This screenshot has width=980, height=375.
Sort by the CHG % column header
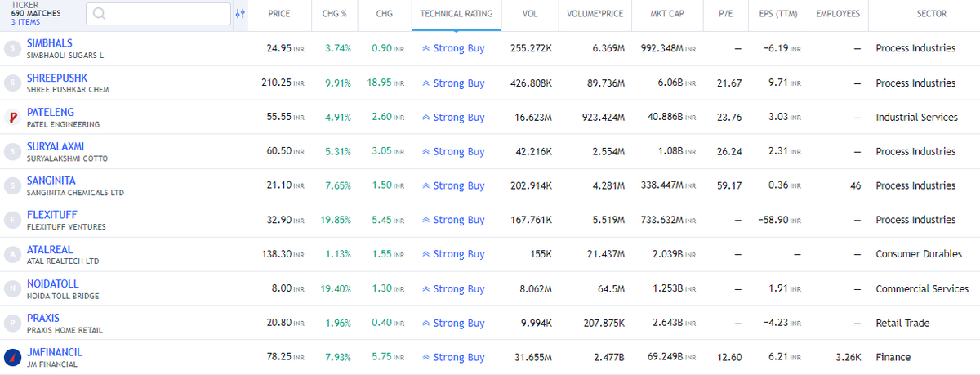pyautogui.click(x=333, y=14)
